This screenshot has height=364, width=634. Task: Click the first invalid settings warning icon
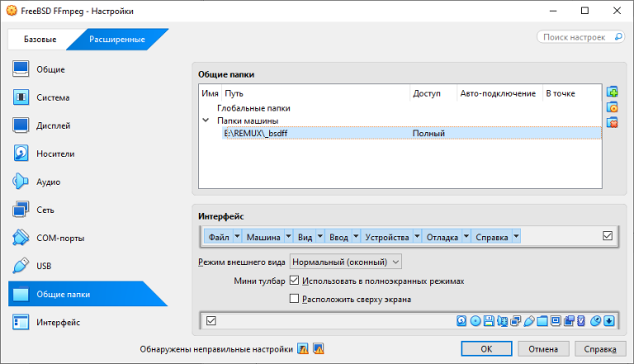click(x=303, y=348)
